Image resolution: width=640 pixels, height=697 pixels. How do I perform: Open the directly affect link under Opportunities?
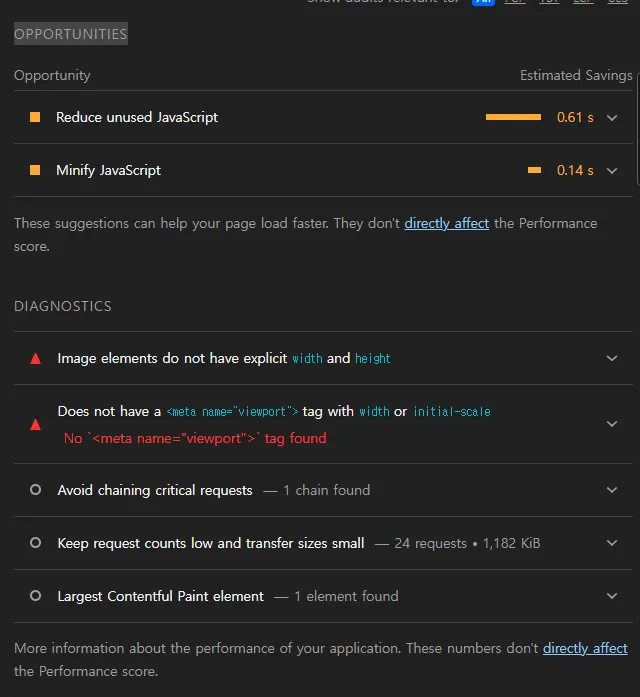coord(446,223)
